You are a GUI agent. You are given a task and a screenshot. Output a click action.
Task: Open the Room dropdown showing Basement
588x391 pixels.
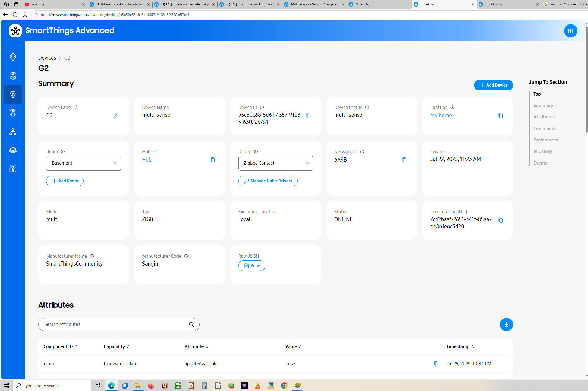pyautogui.click(x=83, y=163)
